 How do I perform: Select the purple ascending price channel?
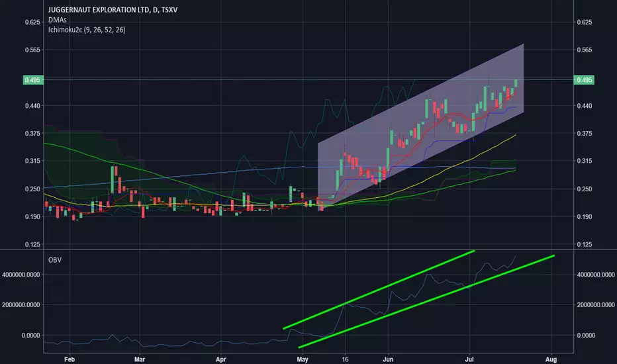420,128
